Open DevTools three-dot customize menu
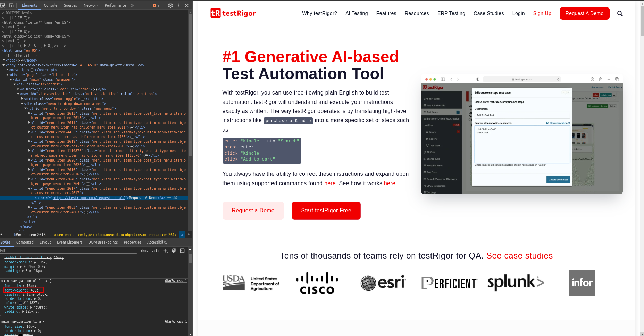This screenshot has width=644, height=336. click(x=179, y=5)
